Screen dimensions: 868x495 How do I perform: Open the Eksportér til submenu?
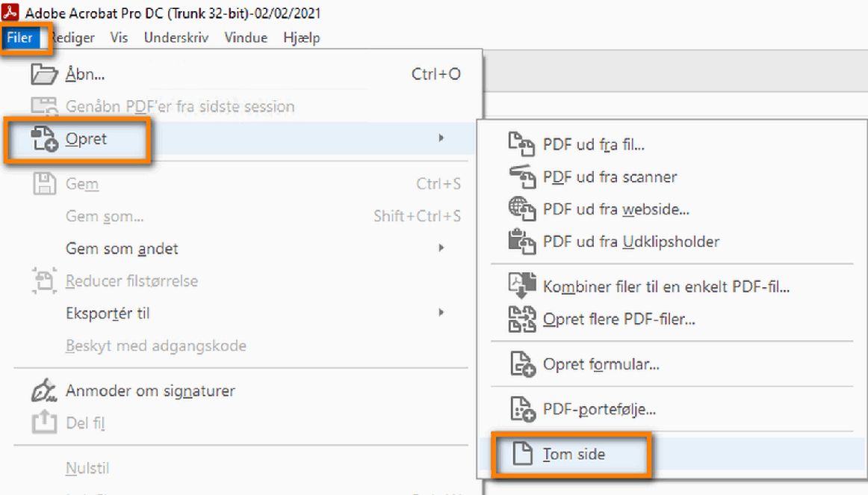(440, 313)
